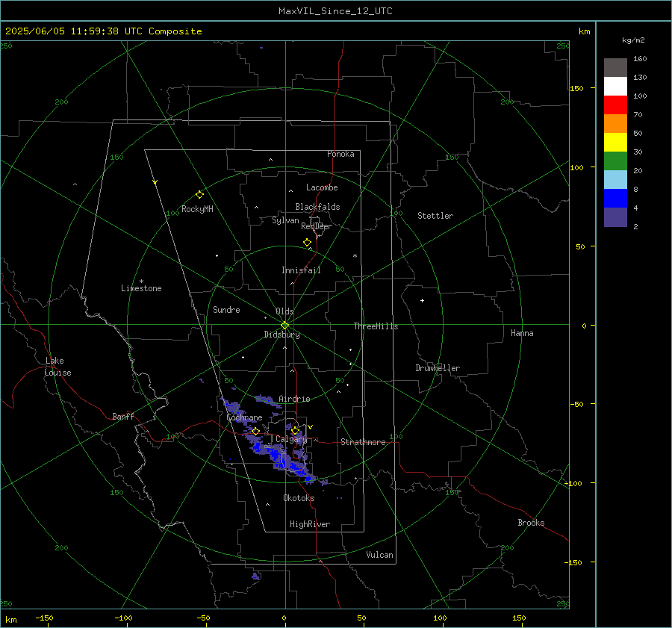Click the Sylvan label on the map

pos(285,220)
